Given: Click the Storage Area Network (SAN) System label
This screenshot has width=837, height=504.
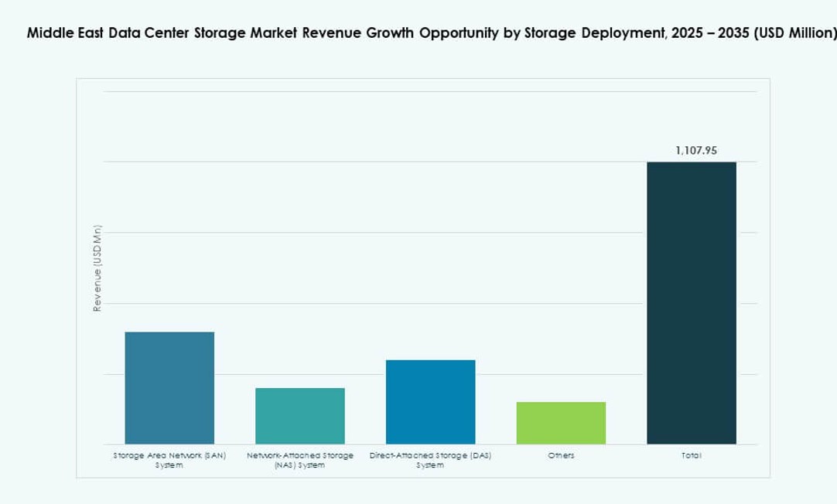Looking at the screenshot, I should point(170,460).
